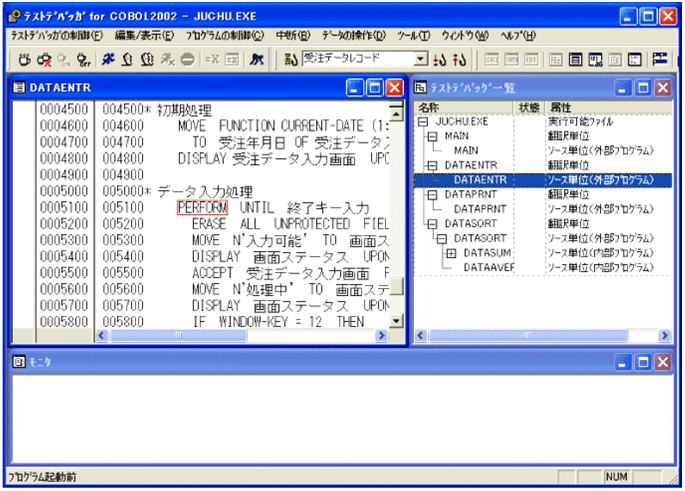Click line 0005200 ERASE ALL UNPROTECTED
The height and width of the screenshot is (491, 685).
point(290,224)
